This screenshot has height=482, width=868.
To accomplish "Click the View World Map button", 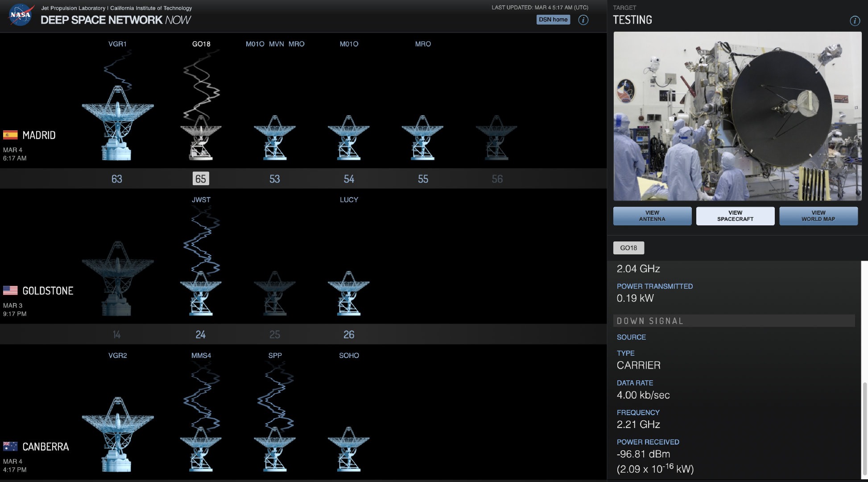I will click(x=818, y=216).
